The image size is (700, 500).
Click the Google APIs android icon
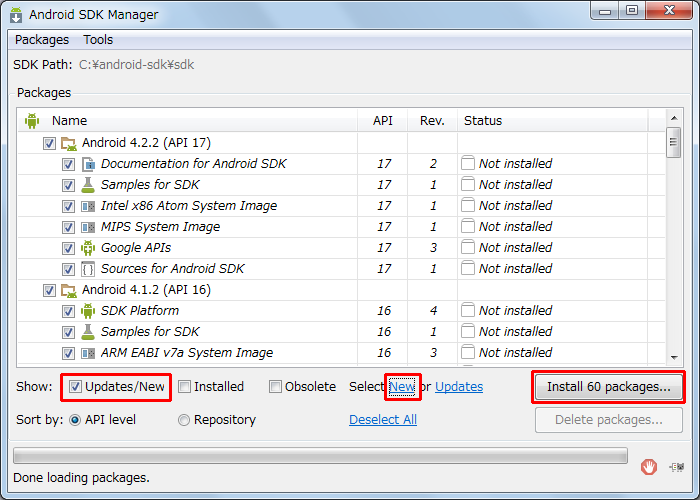click(x=89, y=248)
